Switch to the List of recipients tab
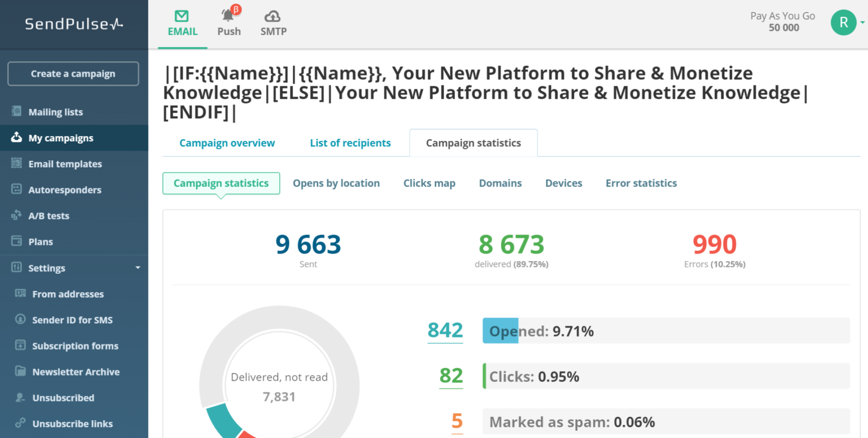The image size is (868, 438). [x=350, y=143]
